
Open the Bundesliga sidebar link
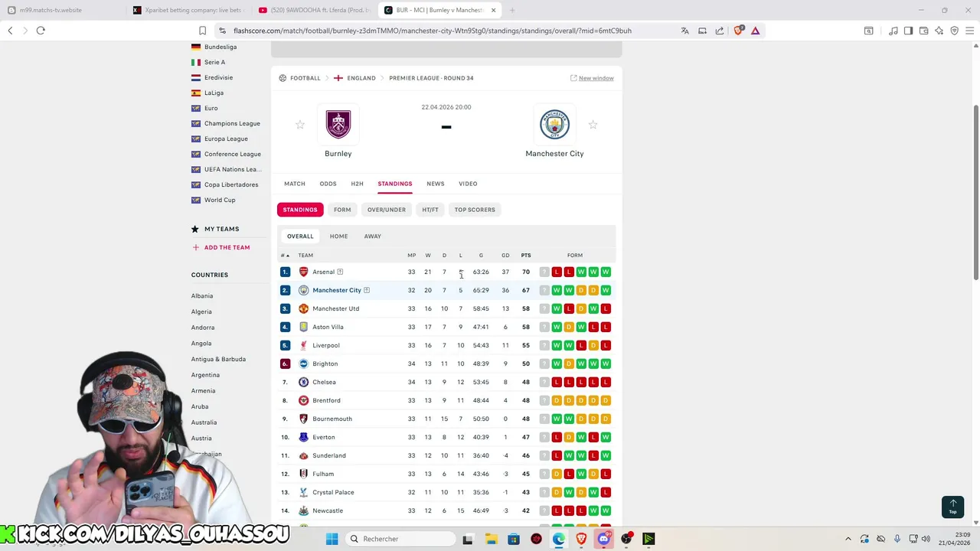pos(220,47)
